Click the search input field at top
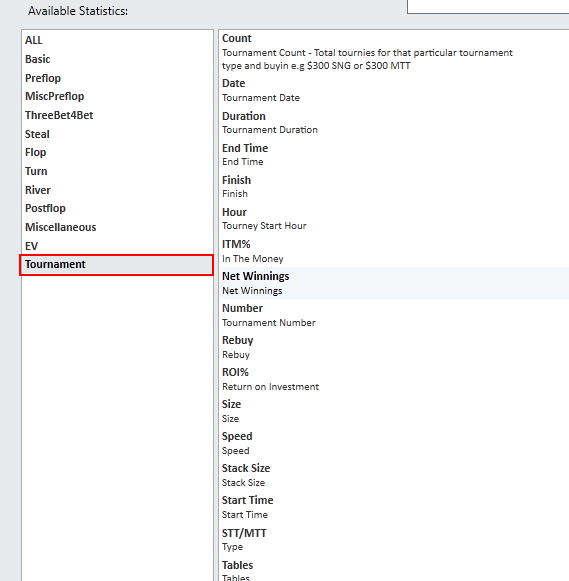 click(488, 6)
